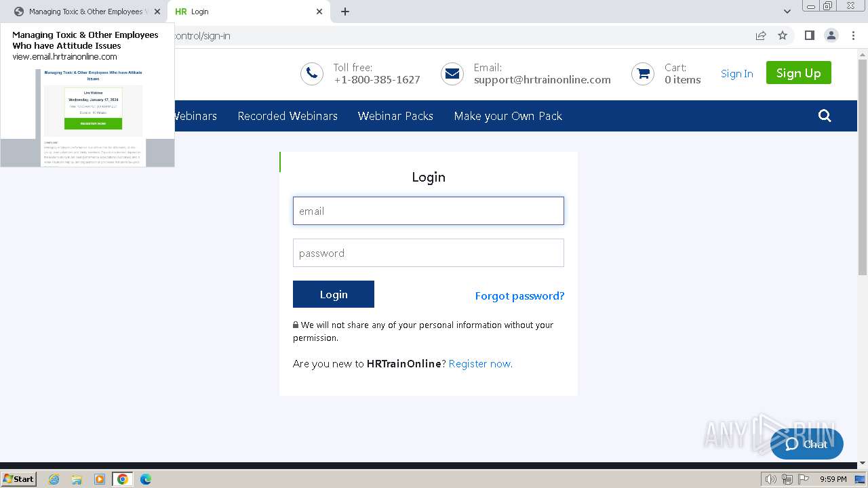
Task: Close the HR Login tab
Action: coord(320,12)
